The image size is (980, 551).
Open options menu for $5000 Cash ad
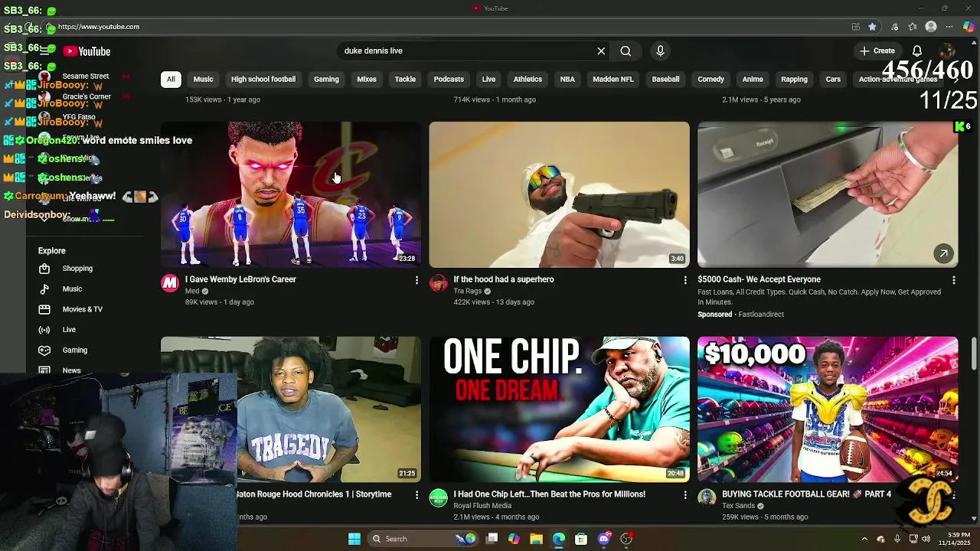coord(953,280)
